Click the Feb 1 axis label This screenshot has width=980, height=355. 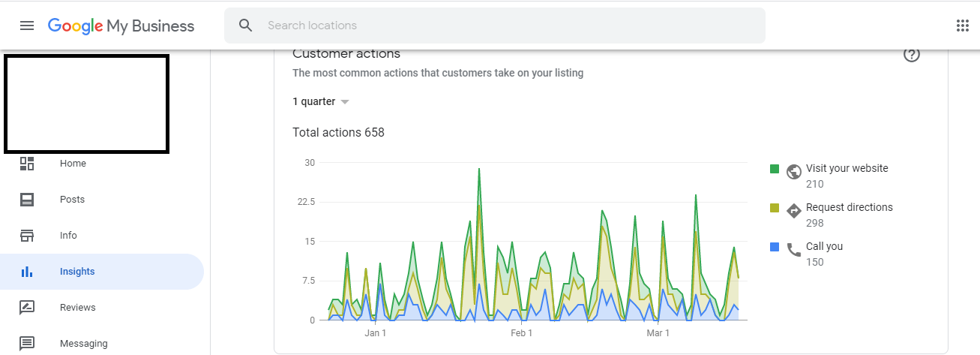click(521, 333)
